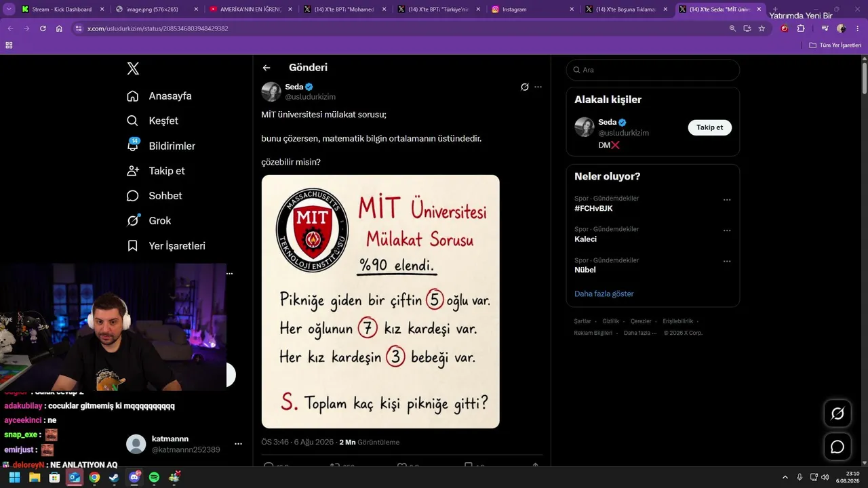Screen dimensions: 868x488
Task: Open the Gizlilik footer link
Action: pyautogui.click(x=611, y=321)
